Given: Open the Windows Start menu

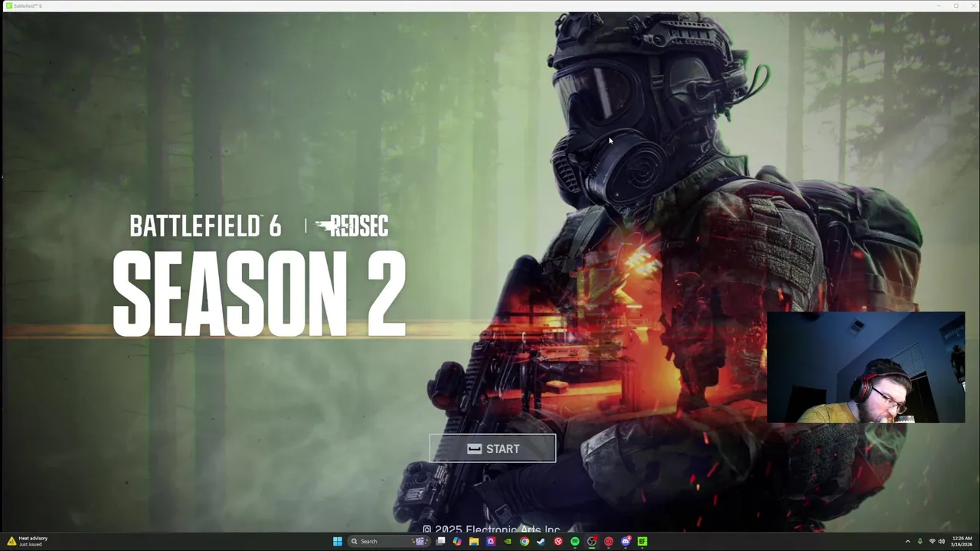Looking at the screenshot, I should (338, 542).
